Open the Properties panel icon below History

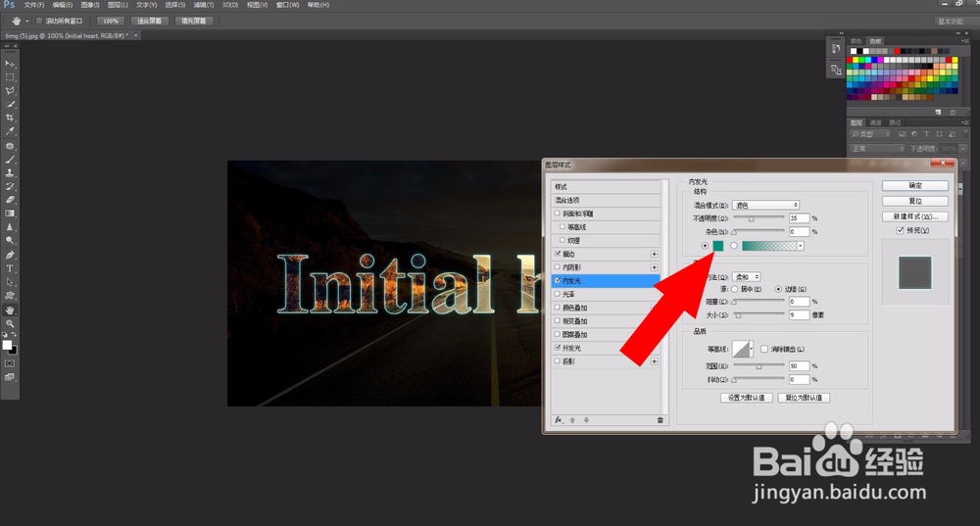click(836, 70)
